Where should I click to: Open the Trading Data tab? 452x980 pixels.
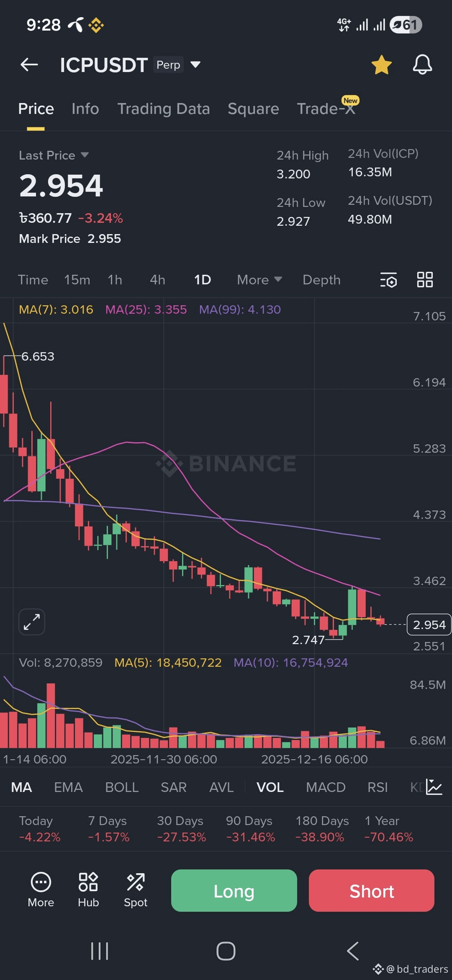[x=164, y=109]
